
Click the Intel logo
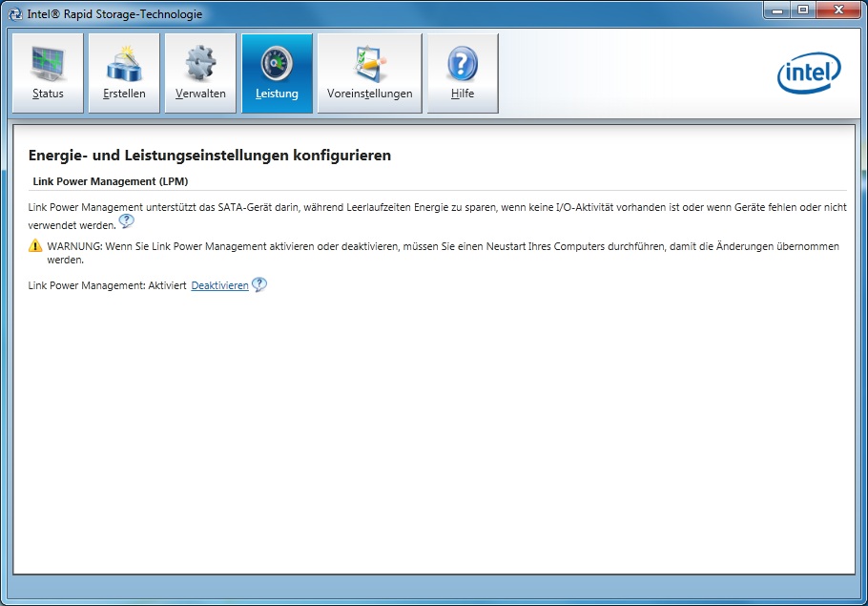click(x=809, y=73)
